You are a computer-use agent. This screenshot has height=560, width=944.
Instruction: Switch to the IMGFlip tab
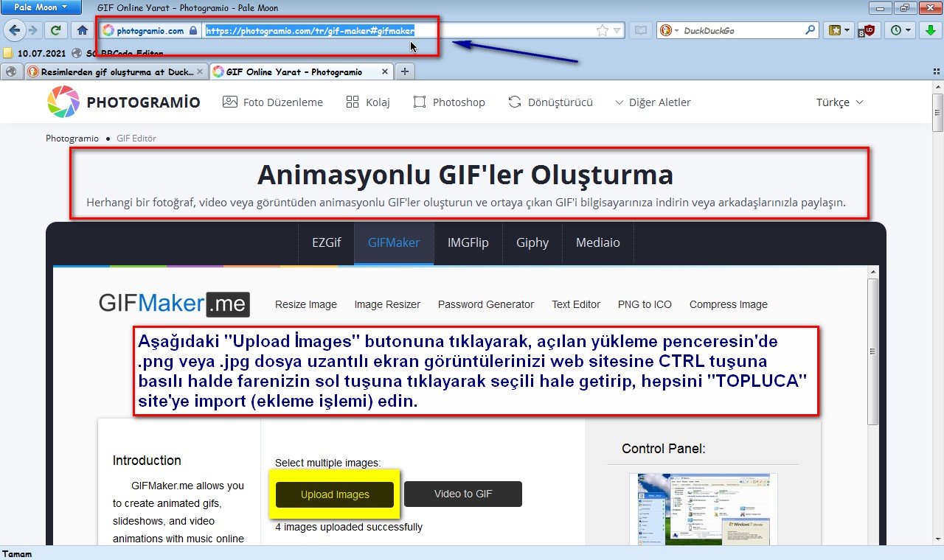pyautogui.click(x=468, y=242)
